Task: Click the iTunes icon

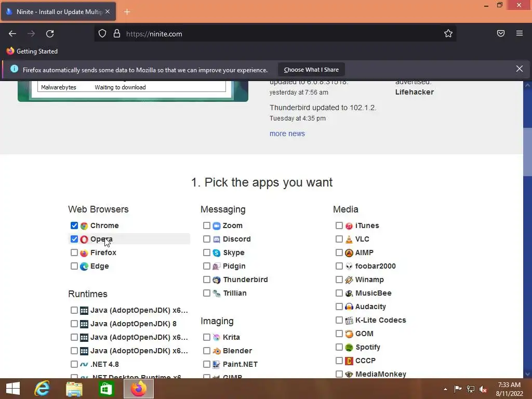Action: (349, 225)
